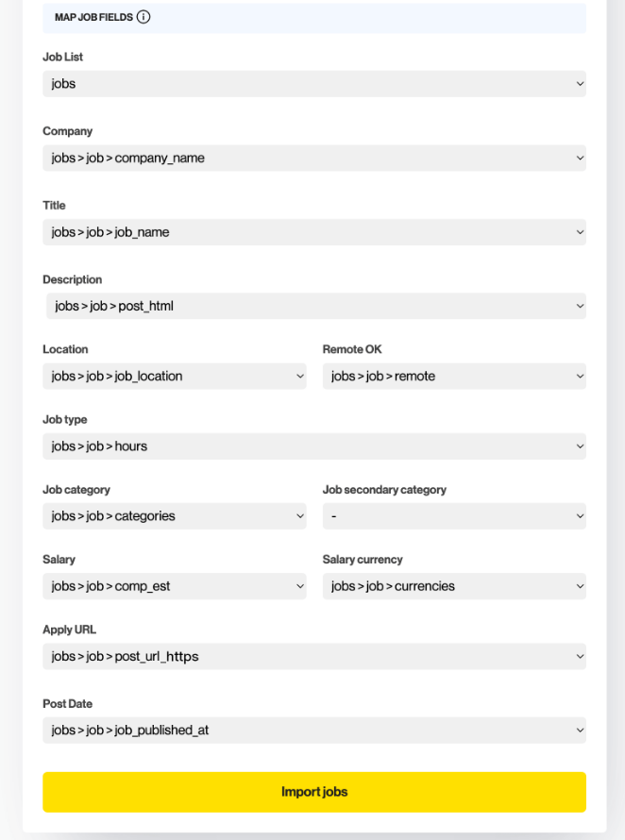Click the chevron arrow on the Post Date select

(x=580, y=731)
